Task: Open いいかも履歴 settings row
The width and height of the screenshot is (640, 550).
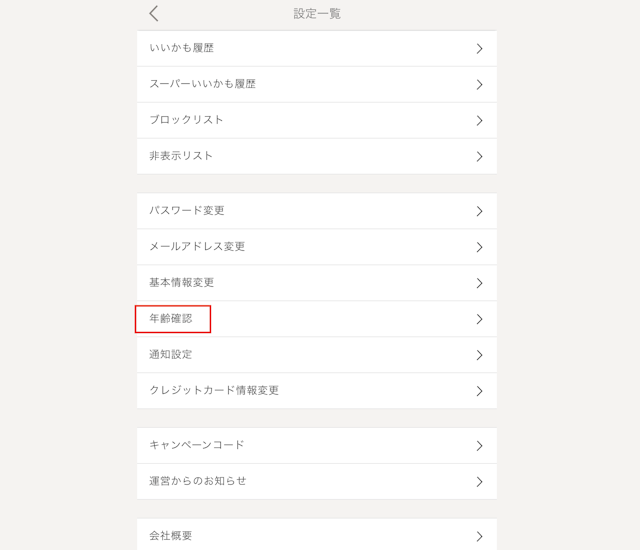Action: [182, 48]
